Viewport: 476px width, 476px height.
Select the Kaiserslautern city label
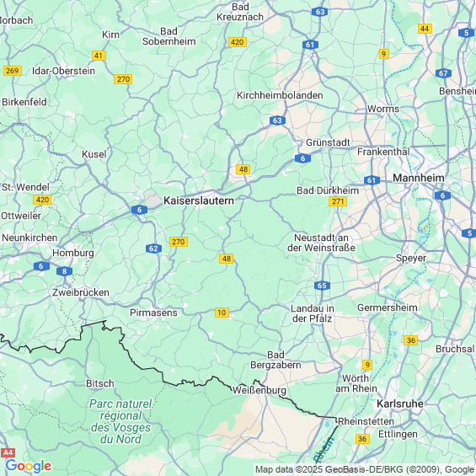coord(199,201)
